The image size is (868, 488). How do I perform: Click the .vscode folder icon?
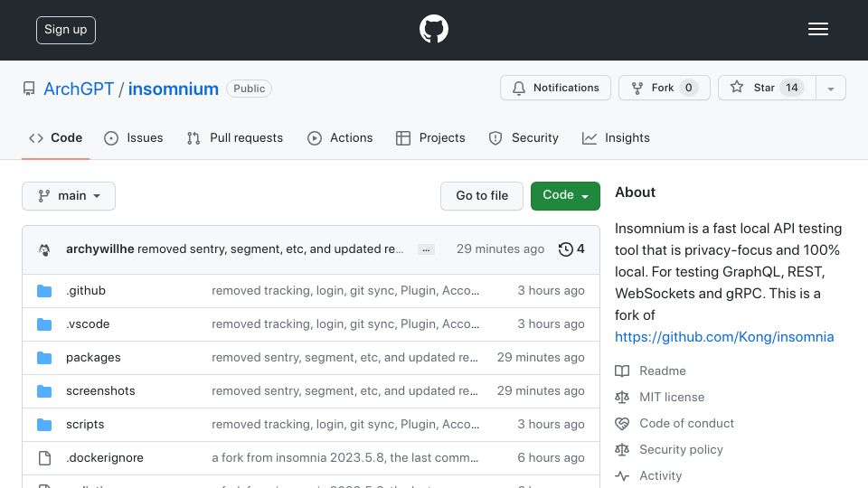[x=44, y=324]
